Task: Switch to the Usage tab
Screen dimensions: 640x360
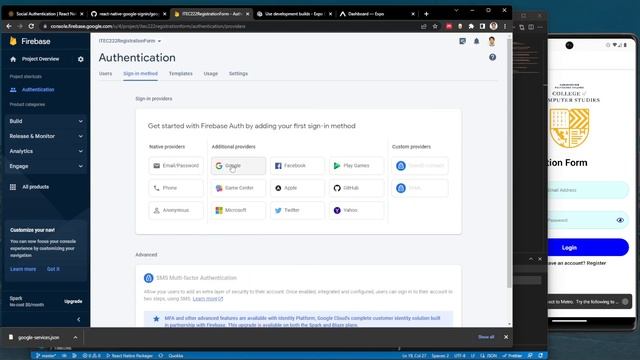Action: pos(211,74)
